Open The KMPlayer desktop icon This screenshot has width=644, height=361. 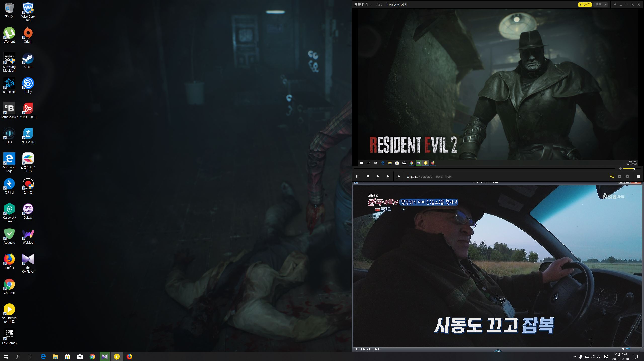28,263
